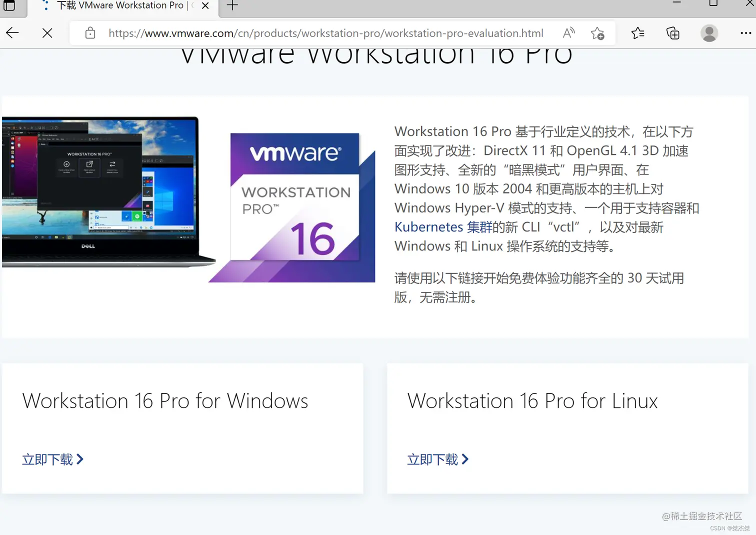The image size is (756, 535).
Task: Stop loading the page with X icon
Action: (x=47, y=33)
